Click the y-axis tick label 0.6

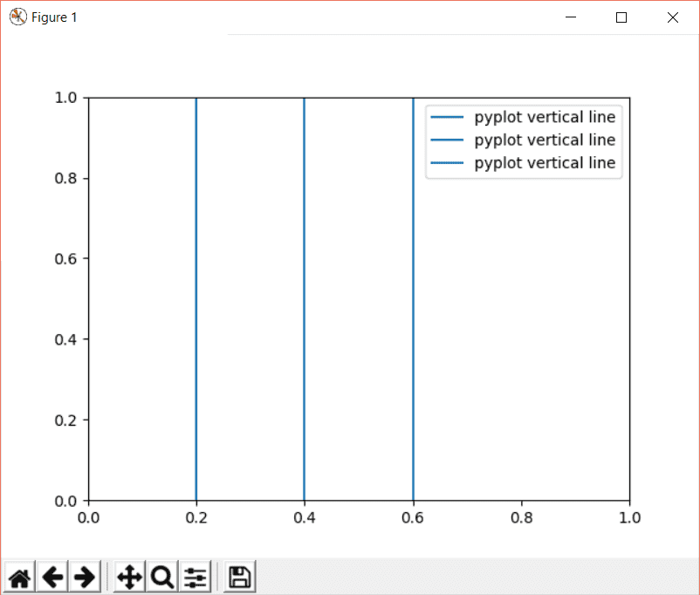pyautogui.click(x=65, y=259)
